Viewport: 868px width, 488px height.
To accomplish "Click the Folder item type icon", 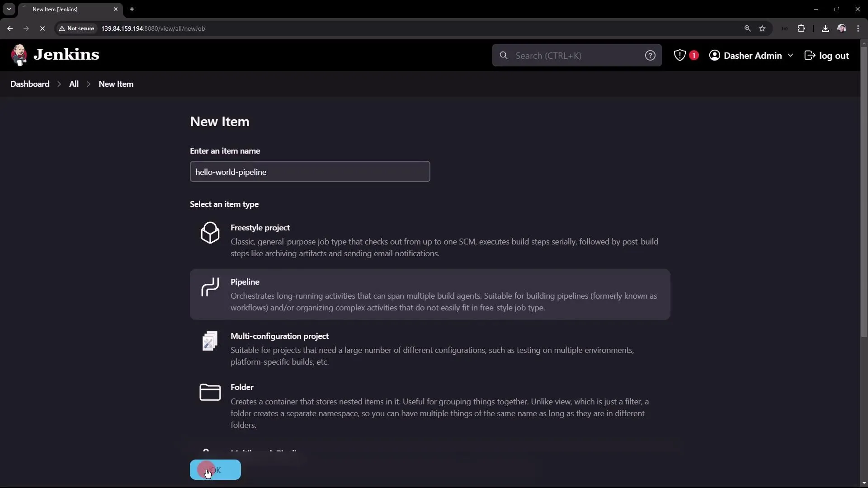I will click(x=209, y=393).
